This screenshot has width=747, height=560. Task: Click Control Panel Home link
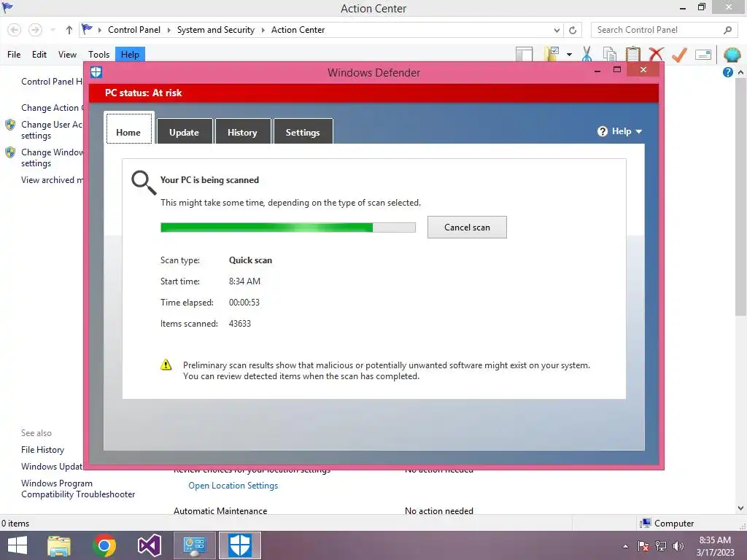52,82
